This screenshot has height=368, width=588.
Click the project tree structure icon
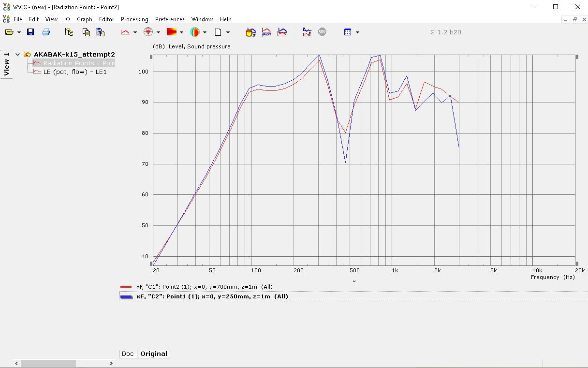click(69, 32)
